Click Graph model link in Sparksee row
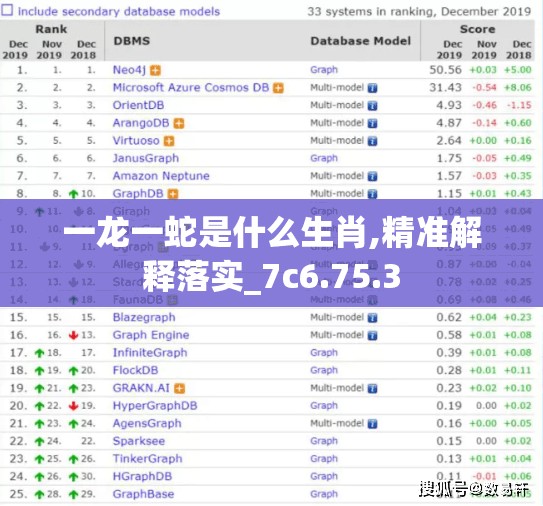The width and height of the screenshot is (543, 506). pos(324,441)
